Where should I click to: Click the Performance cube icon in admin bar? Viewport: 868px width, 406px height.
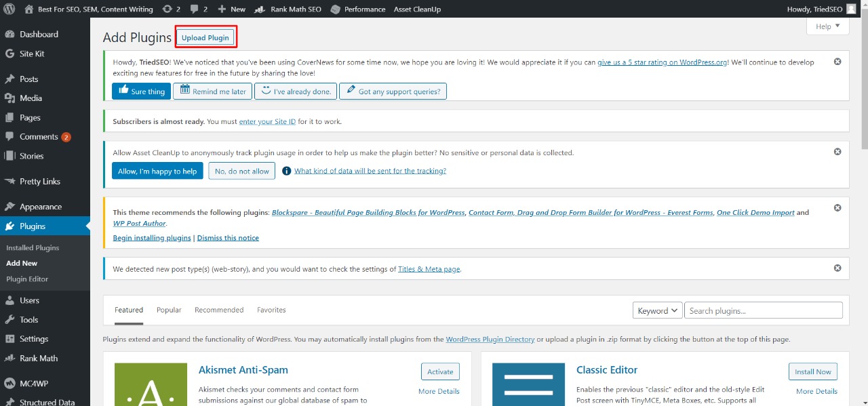(x=336, y=9)
